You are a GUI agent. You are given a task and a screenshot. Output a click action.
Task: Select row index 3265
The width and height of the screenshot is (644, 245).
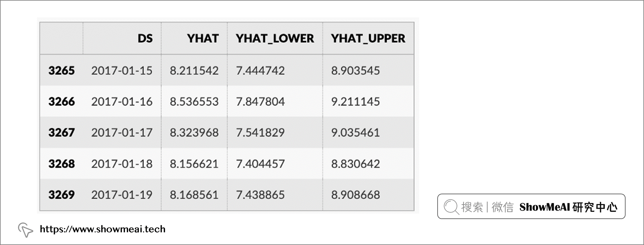[61, 70]
